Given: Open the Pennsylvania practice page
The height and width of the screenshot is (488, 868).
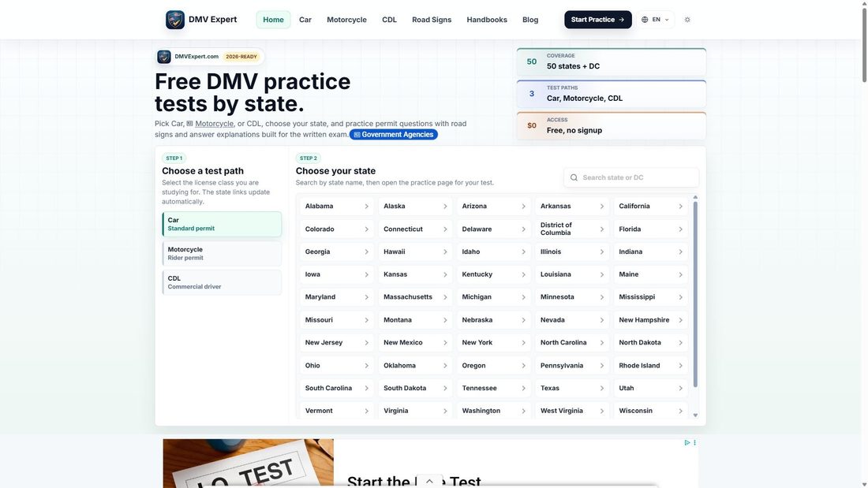Looking at the screenshot, I should 572,366.
